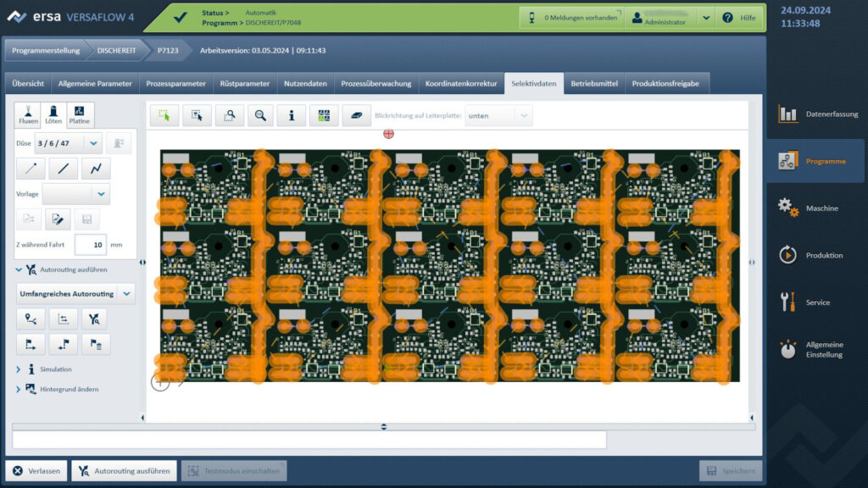Open the nozzle settings icon beside Düse

click(x=119, y=143)
